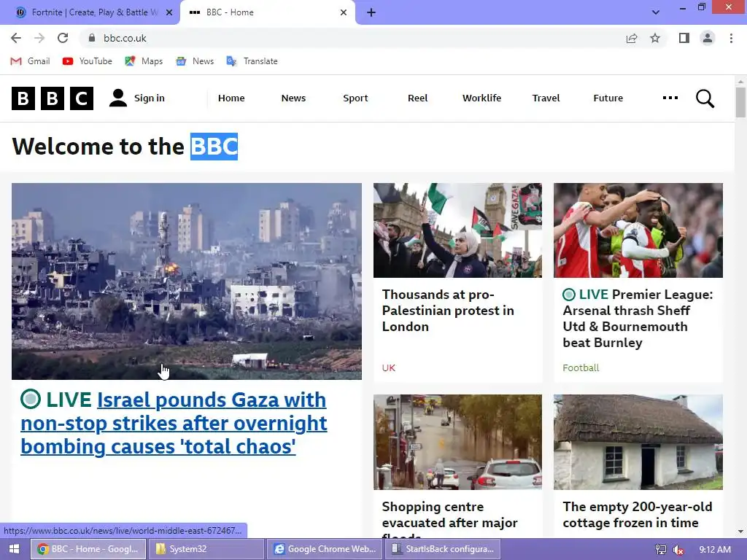Click the Sign in person icon
Image resolution: width=747 pixels, height=560 pixels.
point(117,98)
